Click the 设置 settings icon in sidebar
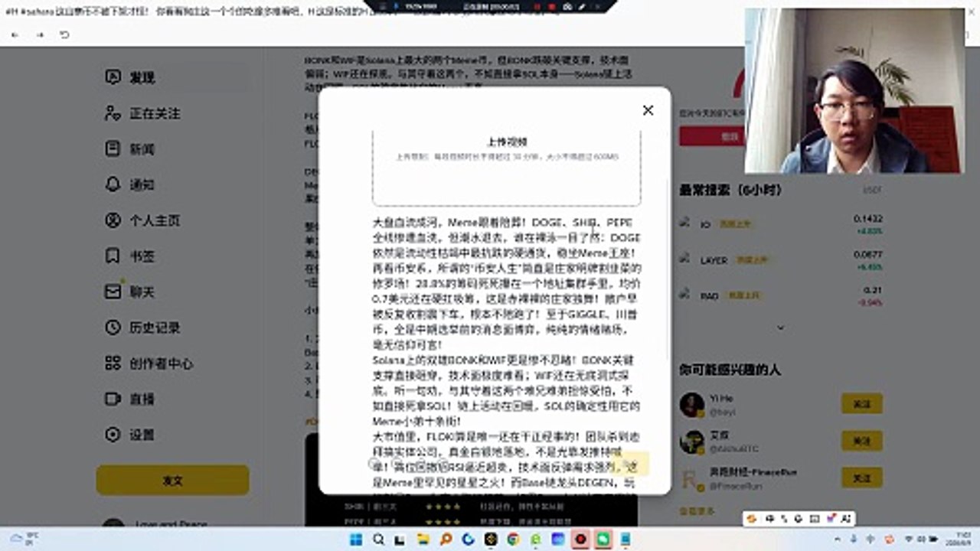Viewport: 980px width, 551px height. click(113, 435)
